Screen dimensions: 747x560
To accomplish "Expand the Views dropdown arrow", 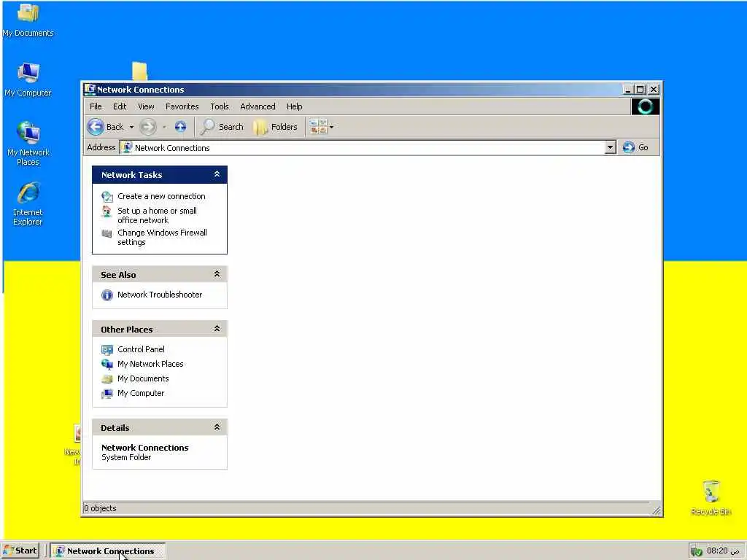I will pyautogui.click(x=332, y=127).
